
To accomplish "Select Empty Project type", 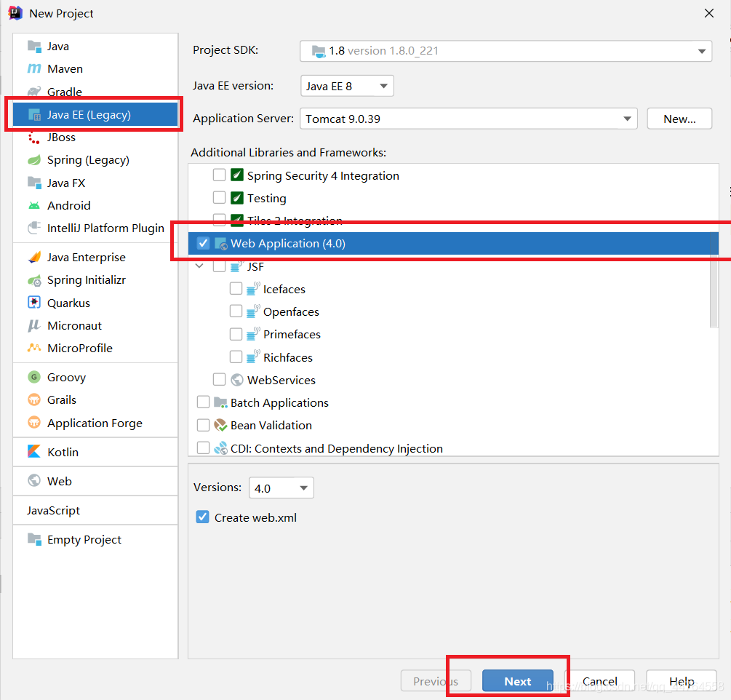I will (x=95, y=540).
